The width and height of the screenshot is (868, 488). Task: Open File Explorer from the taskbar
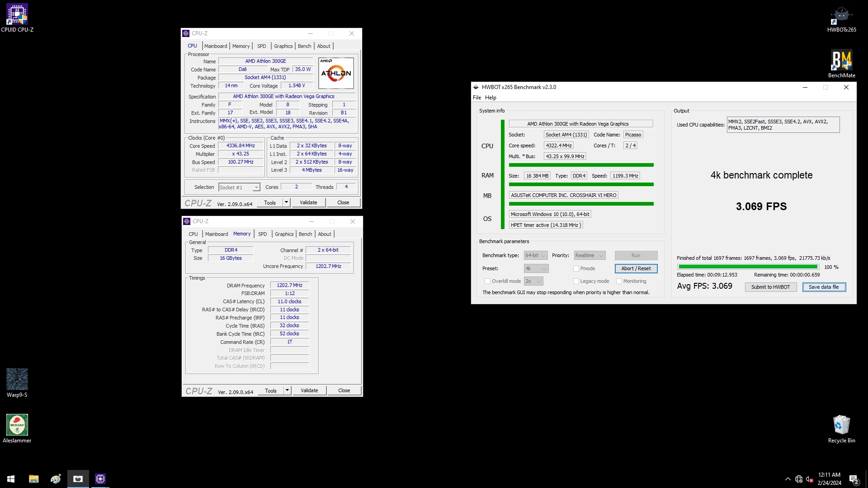[33, 479]
